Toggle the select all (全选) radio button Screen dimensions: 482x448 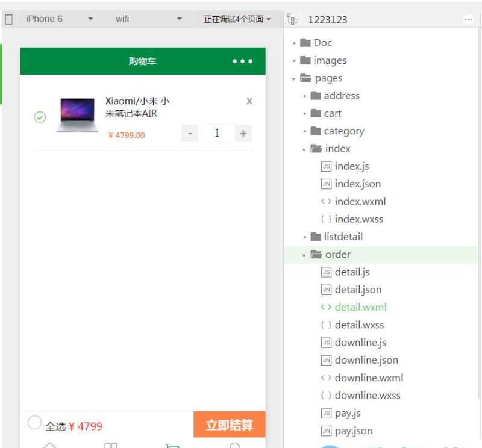coord(34,423)
